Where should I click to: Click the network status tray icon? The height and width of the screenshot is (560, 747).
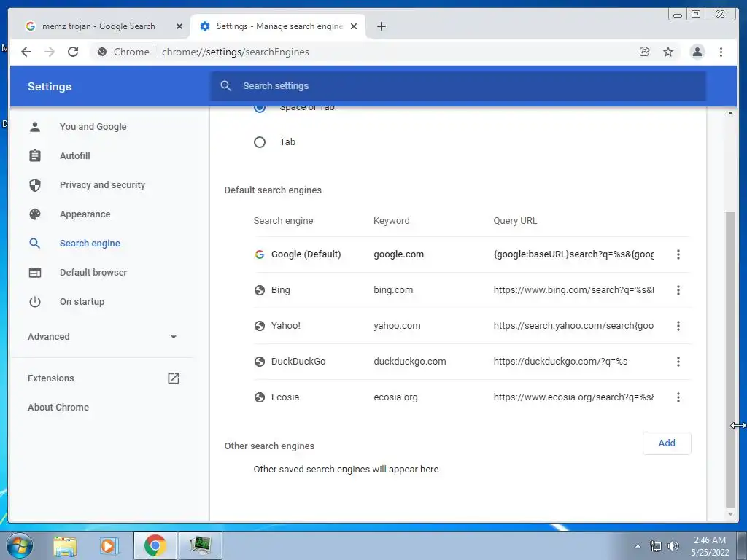pos(656,546)
